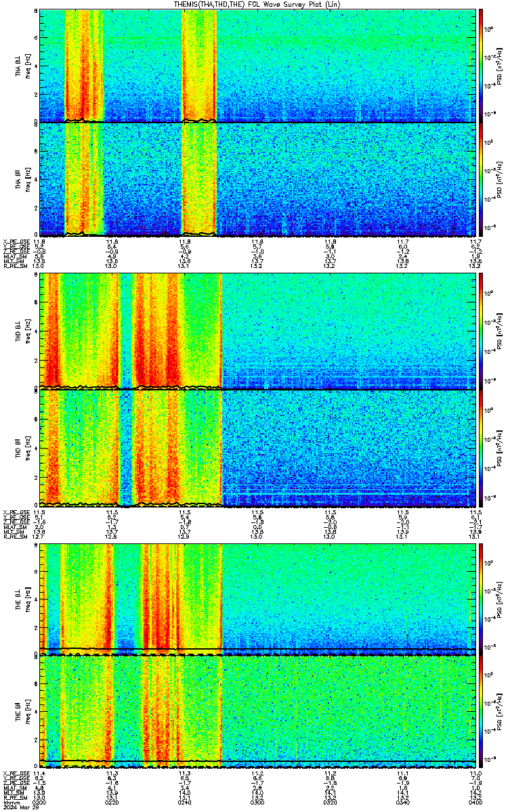Click the THEMIS FGL Wave Survey Plot title
The height and width of the screenshot is (812, 508).
coord(257,4)
